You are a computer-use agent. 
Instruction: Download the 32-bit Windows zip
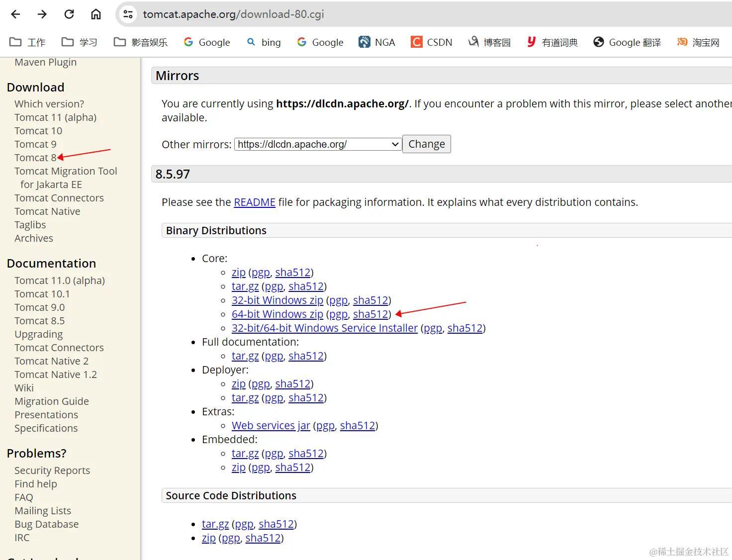pyautogui.click(x=277, y=300)
